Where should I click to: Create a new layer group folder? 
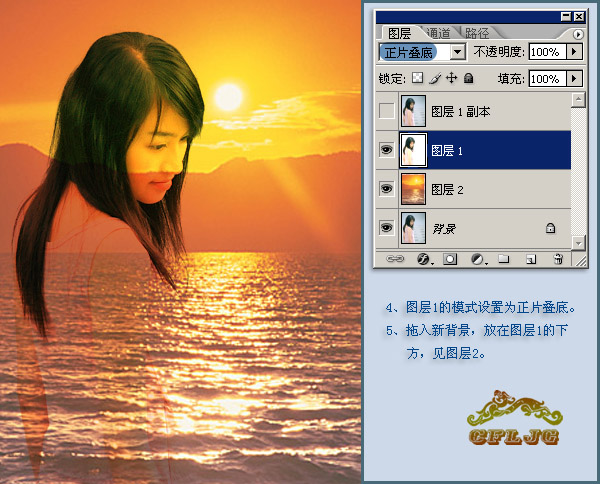tap(504, 259)
